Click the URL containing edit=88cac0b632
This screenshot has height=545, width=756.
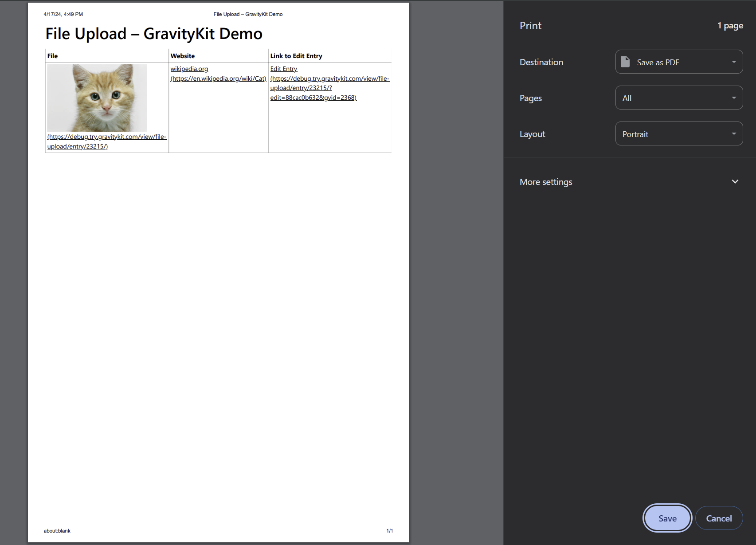click(313, 98)
